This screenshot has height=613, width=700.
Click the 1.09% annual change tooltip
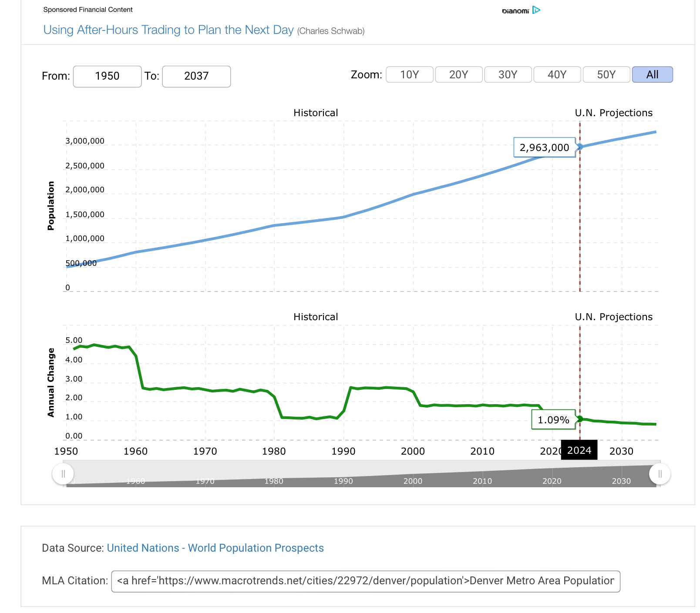click(x=553, y=420)
